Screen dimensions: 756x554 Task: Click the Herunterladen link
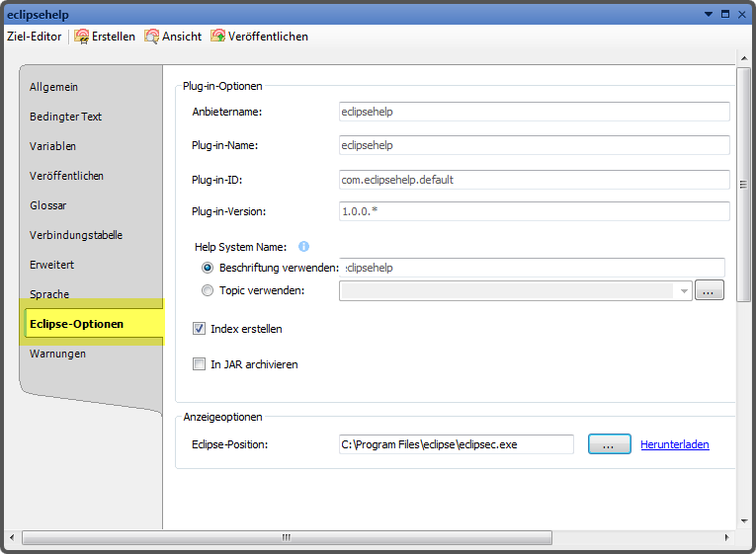(x=674, y=444)
